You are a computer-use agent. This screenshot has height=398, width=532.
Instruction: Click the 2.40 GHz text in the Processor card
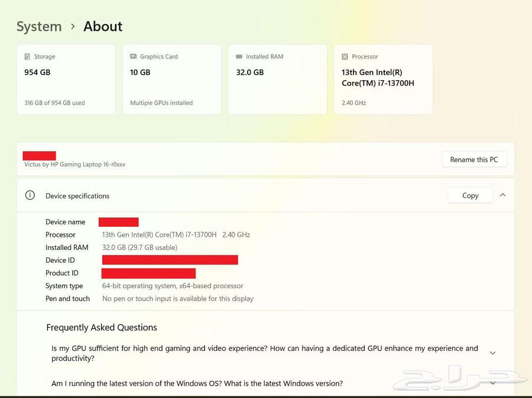click(353, 103)
